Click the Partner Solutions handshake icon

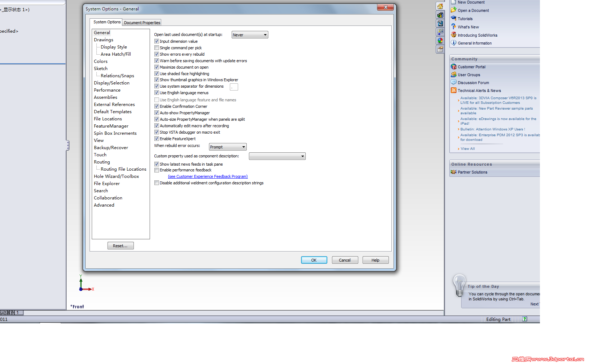tap(454, 172)
